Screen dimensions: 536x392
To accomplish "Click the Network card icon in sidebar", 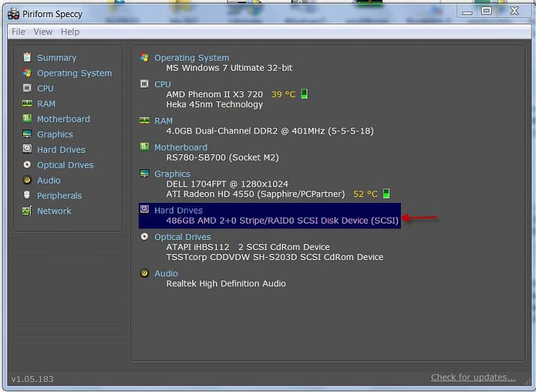I will pos(27,211).
